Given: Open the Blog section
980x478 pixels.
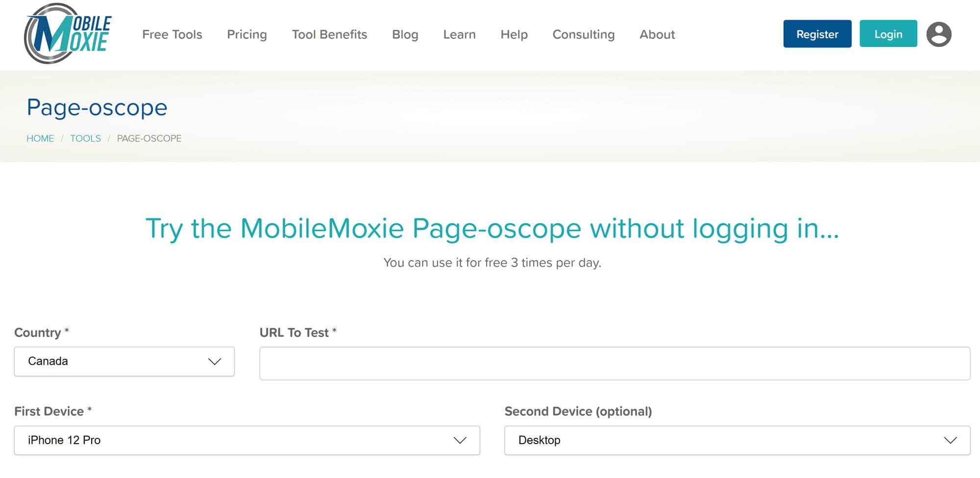Looking at the screenshot, I should click(x=405, y=34).
